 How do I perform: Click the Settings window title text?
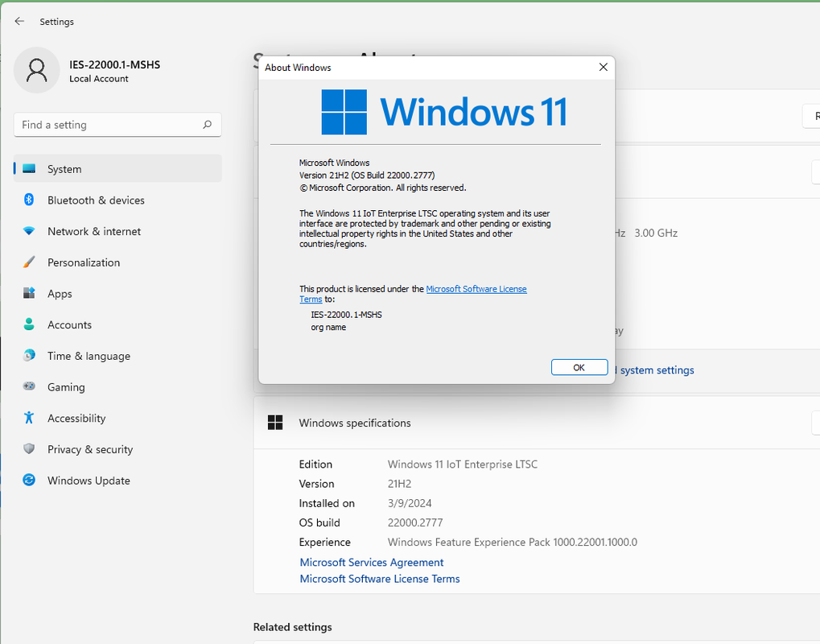point(56,22)
